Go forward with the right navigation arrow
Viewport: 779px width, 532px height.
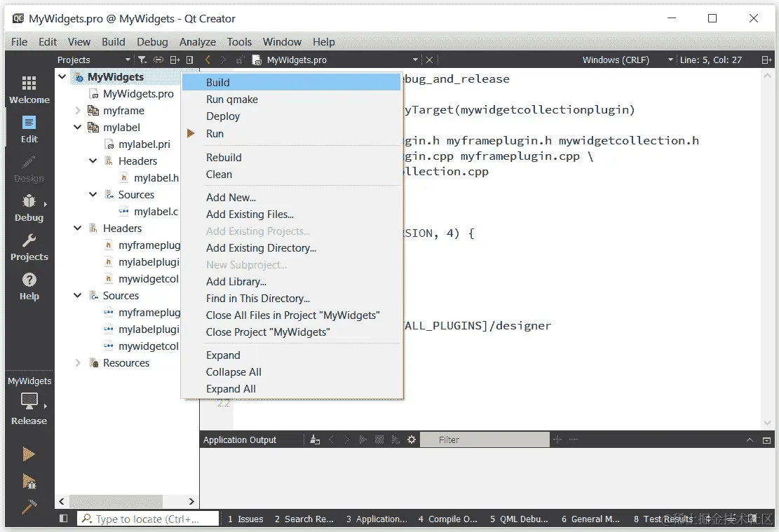tap(223, 60)
